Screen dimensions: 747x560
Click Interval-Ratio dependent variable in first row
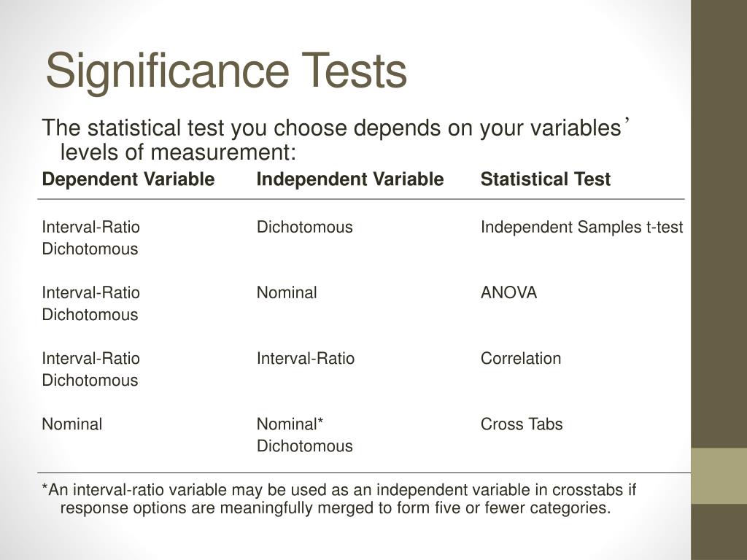[91, 227]
